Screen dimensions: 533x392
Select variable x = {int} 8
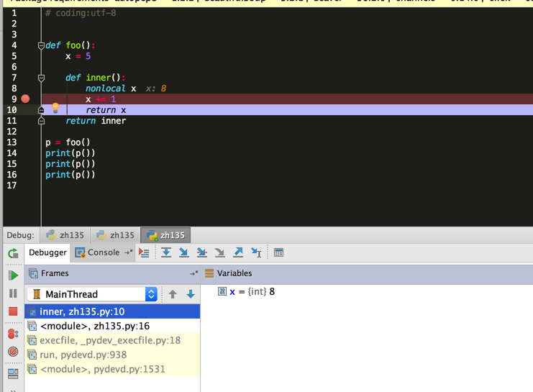(x=246, y=292)
